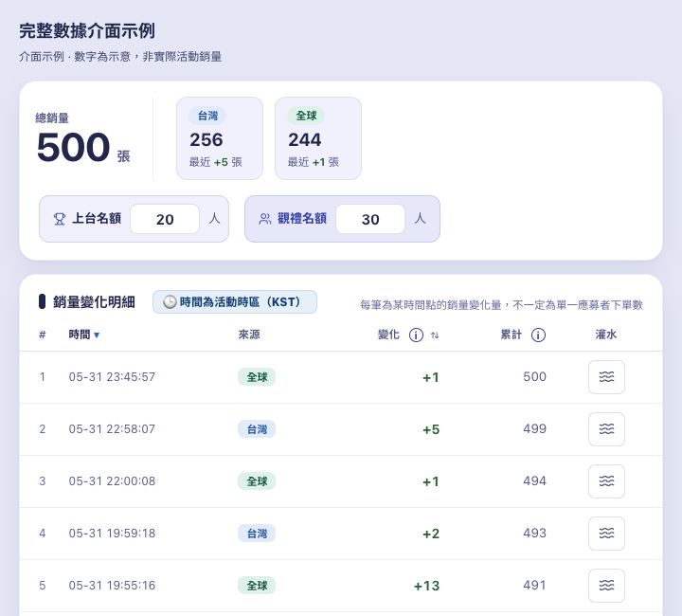Click the 台灣 source tag in row 4

[257, 534]
